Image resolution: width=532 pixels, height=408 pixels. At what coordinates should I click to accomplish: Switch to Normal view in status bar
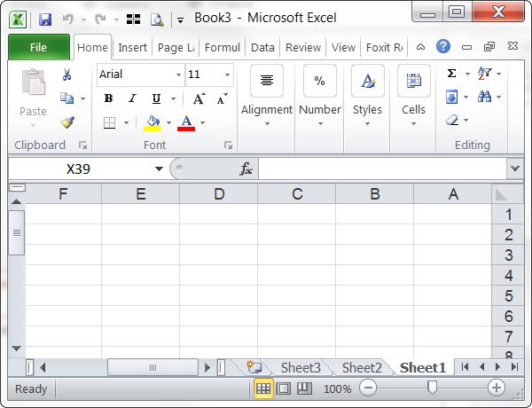click(x=263, y=388)
